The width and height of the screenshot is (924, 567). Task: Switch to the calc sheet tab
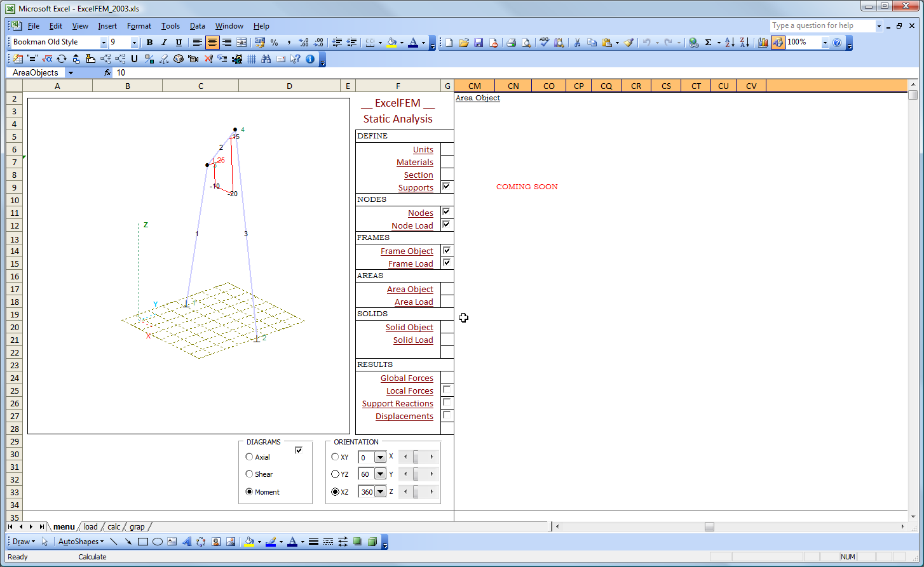[x=114, y=527]
